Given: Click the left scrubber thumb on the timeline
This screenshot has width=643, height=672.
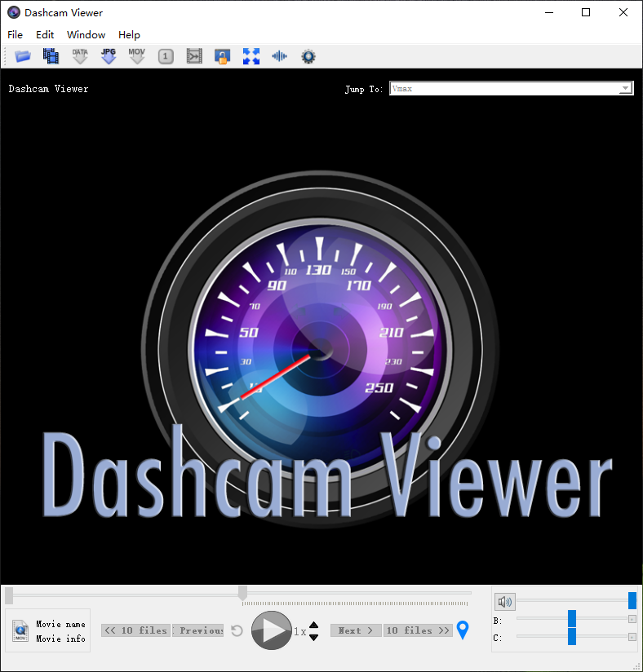Looking at the screenshot, I should [x=9, y=595].
